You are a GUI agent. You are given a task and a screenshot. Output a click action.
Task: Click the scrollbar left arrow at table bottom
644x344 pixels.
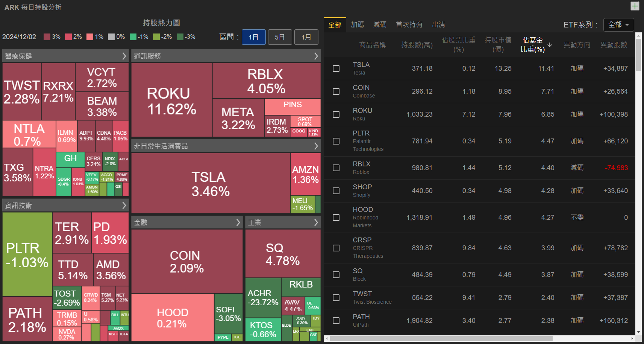327,339
